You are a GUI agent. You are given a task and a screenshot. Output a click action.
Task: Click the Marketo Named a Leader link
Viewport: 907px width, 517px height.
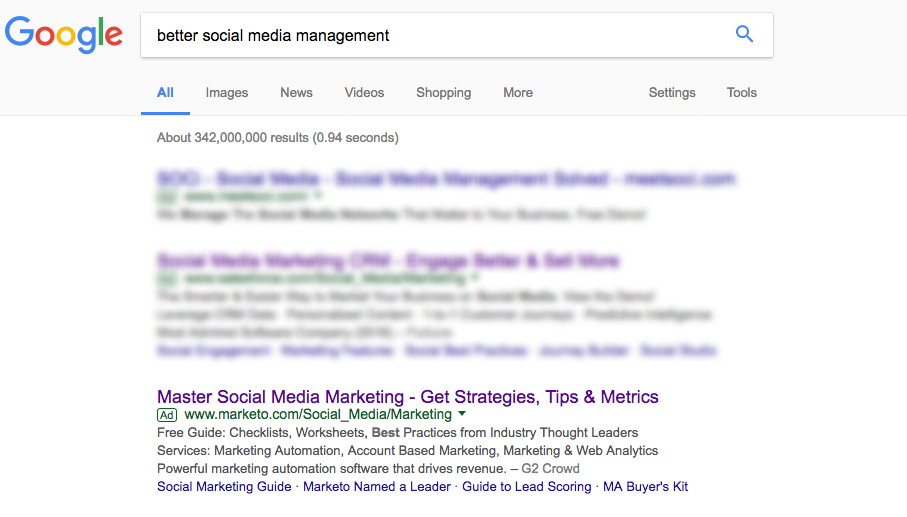tap(376, 487)
